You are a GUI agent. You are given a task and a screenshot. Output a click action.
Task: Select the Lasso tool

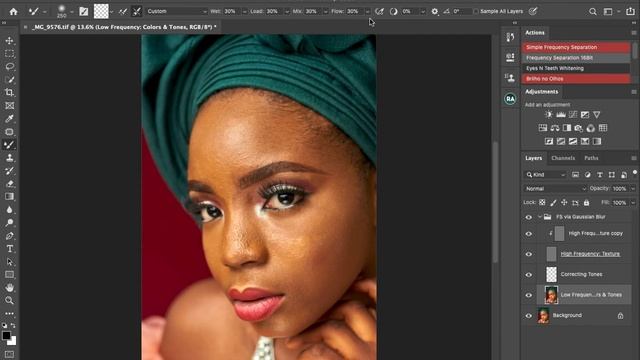tap(9, 67)
